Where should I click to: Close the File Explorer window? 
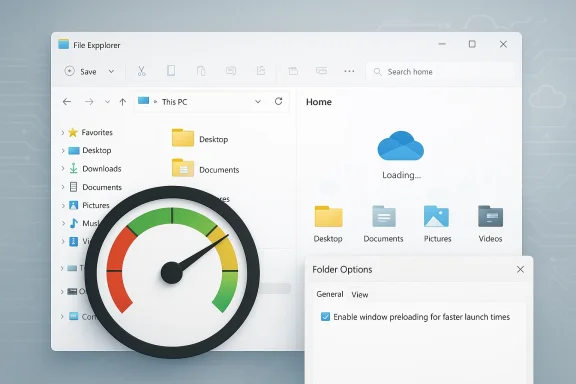tap(503, 44)
